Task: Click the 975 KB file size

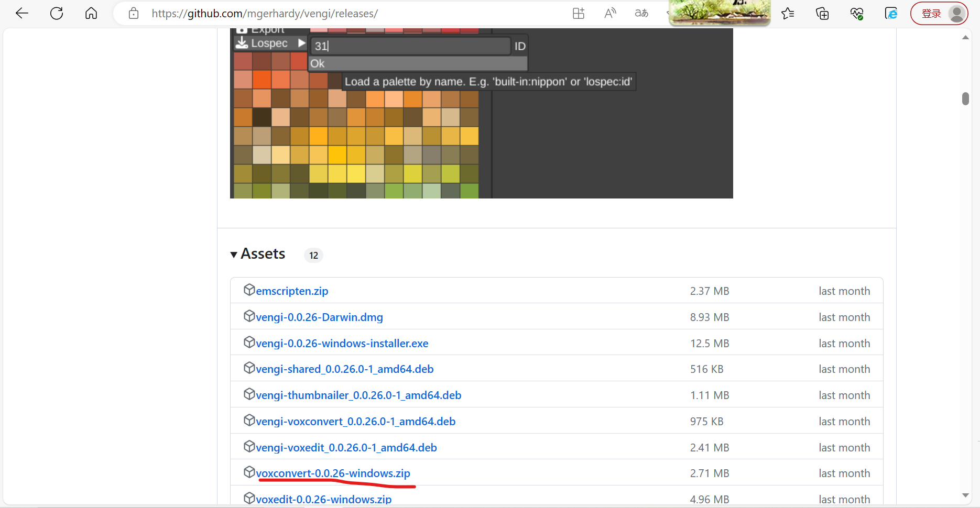Action: 706,422
